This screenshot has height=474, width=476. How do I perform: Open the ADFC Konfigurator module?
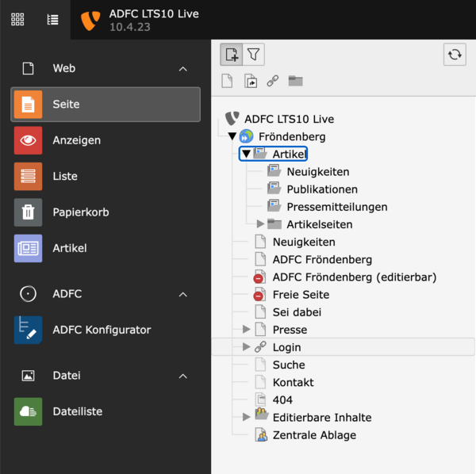pyautogui.click(x=101, y=330)
